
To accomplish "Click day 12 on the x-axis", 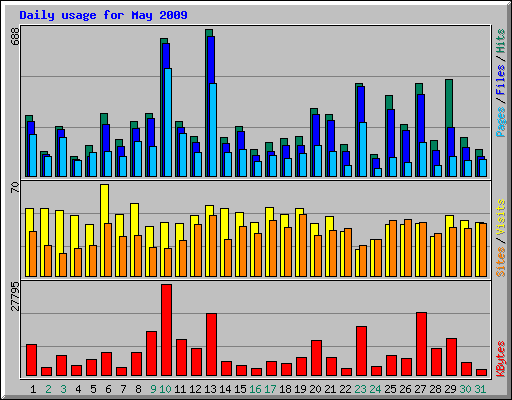I will tap(196, 389).
